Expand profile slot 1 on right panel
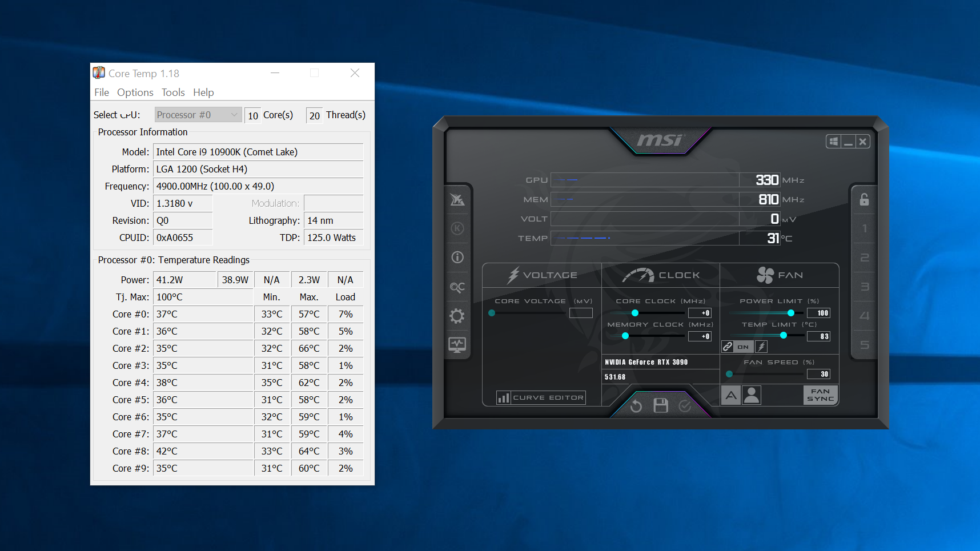This screenshot has height=551, width=980. coord(864,229)
